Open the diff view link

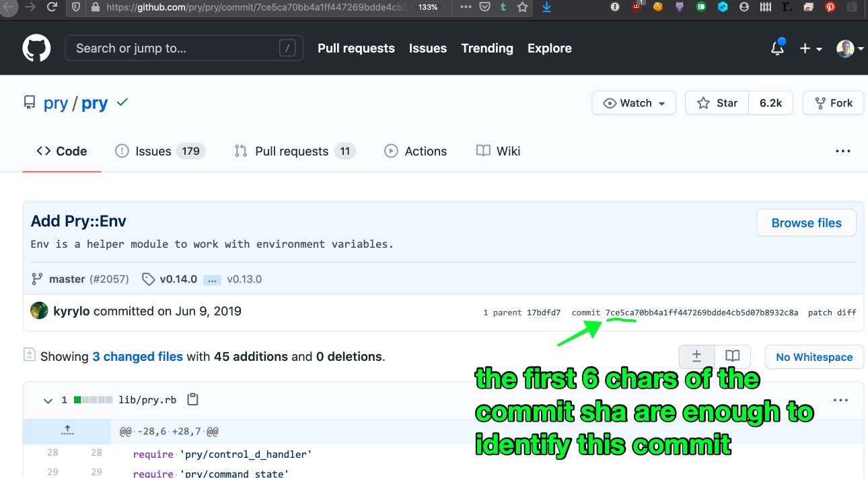tap(846, 312)
